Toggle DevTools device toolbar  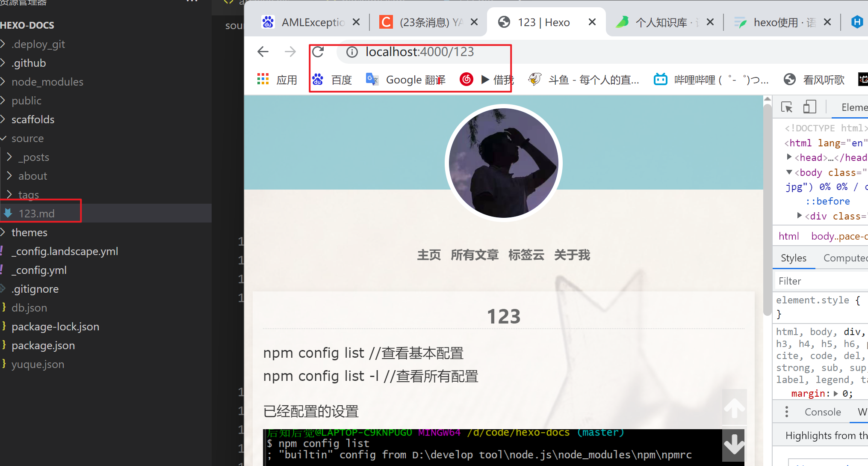[x=809, y=107]
